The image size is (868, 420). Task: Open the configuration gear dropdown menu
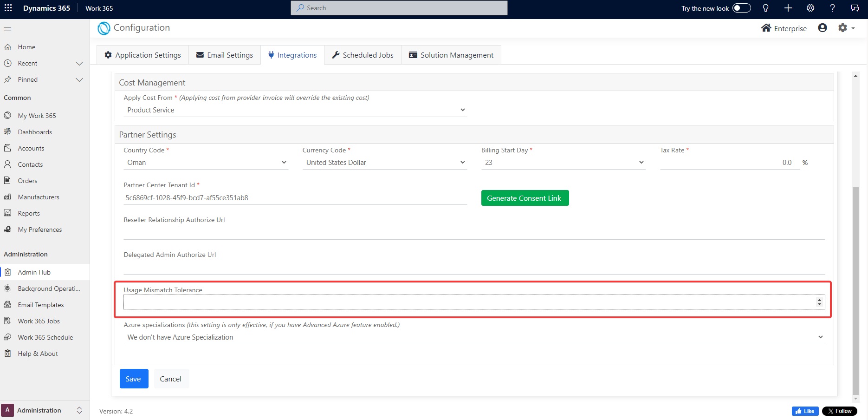pyautogui.click(x=846, y=28)
